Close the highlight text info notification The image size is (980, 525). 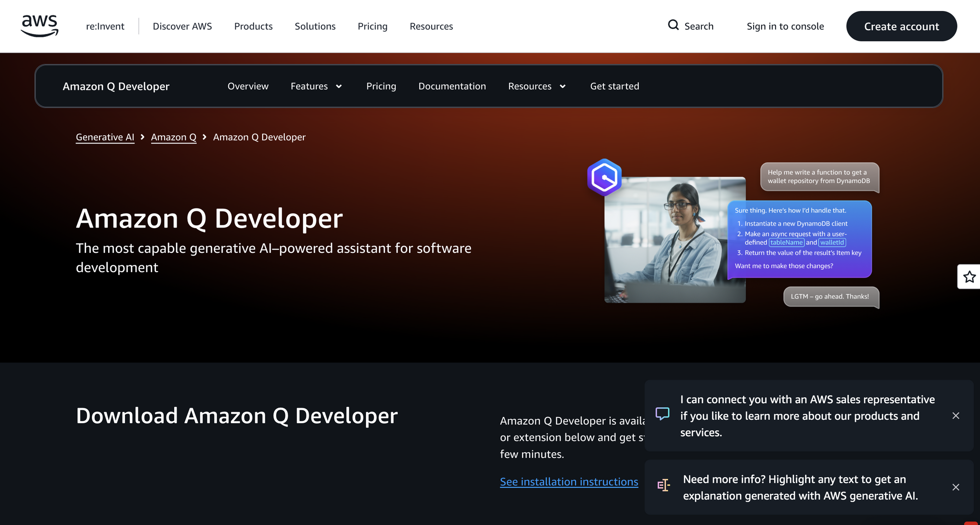coord(956,487)
